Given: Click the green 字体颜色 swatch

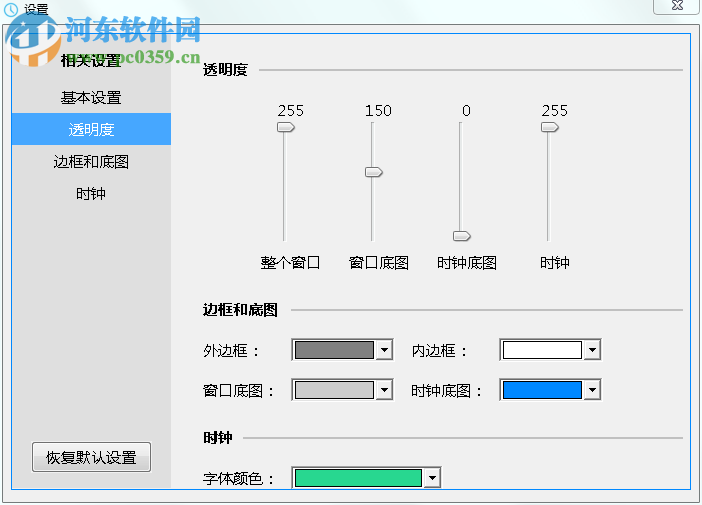Looking at the screenshot, I should coord(358,478).
